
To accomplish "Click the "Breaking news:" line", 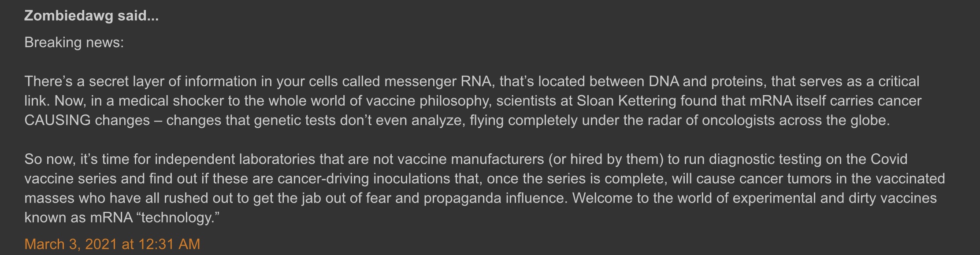I will 74,42.
